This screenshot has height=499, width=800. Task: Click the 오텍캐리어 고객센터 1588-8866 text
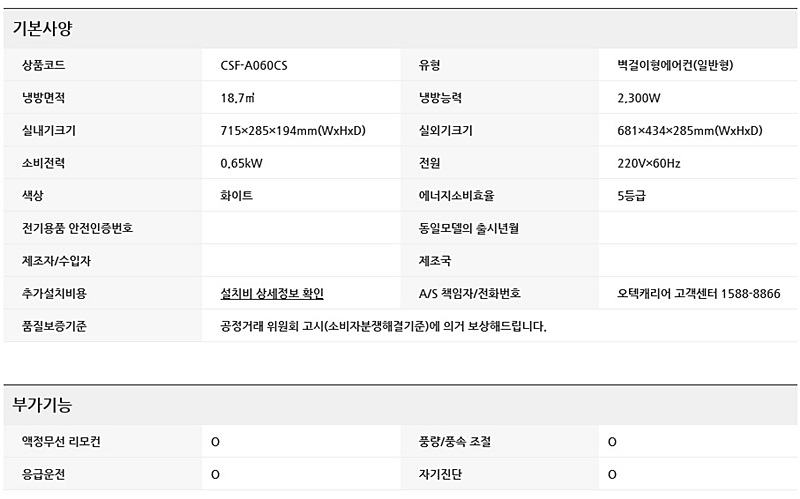(699, 294)
